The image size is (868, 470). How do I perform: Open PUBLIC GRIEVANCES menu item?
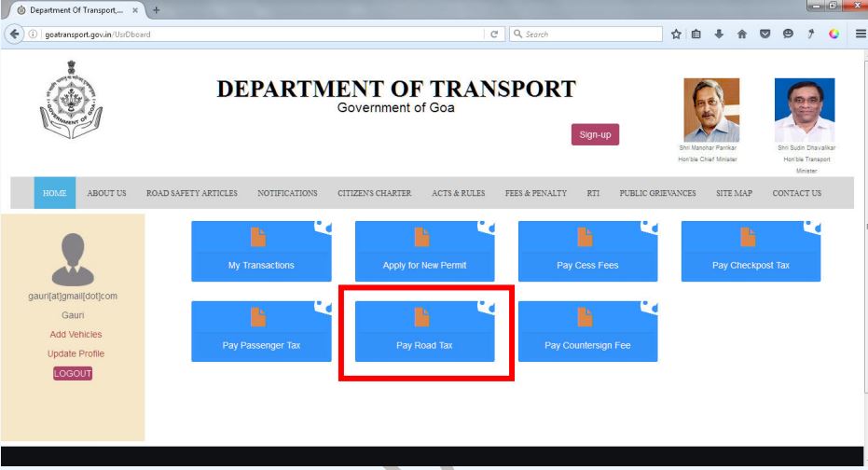point(657,193)
